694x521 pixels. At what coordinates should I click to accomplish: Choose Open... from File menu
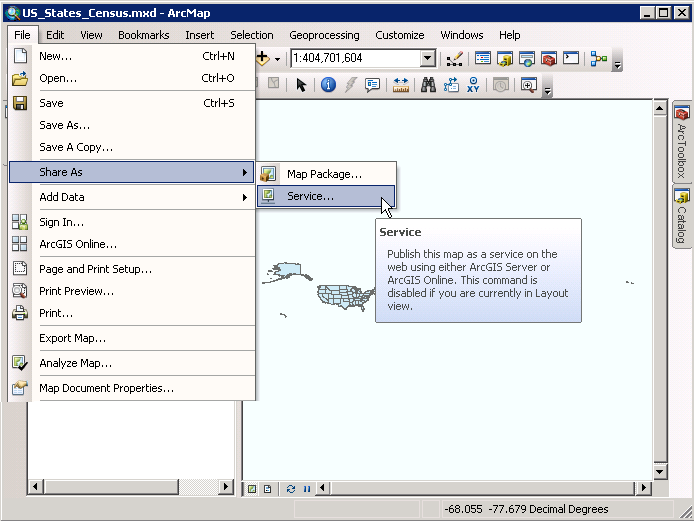tap(131, 78)
